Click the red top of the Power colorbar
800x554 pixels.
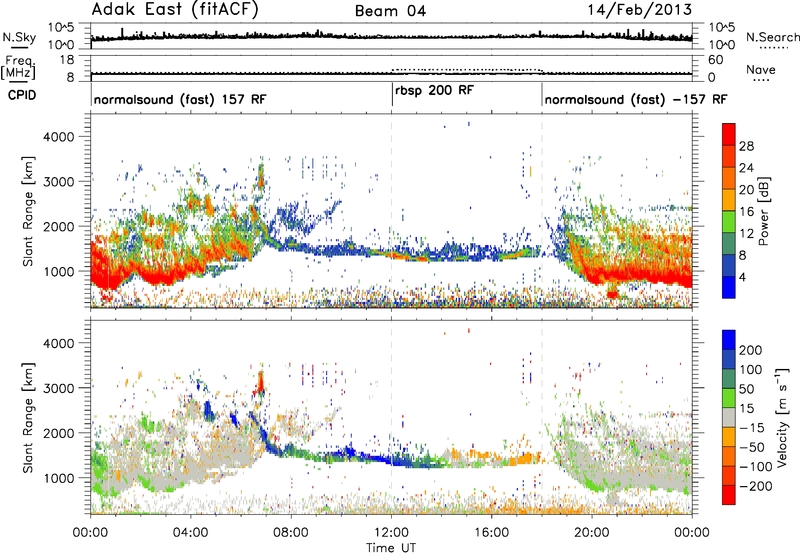[x=729, y=134]
